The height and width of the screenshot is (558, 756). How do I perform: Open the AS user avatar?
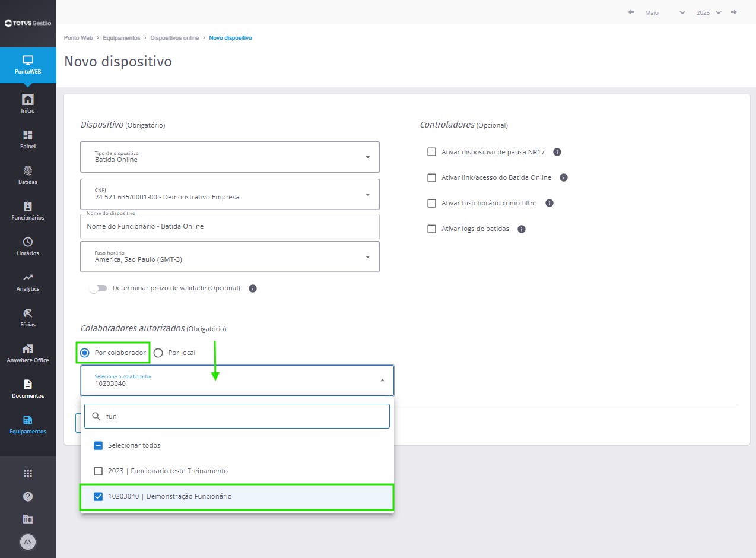(x=28, y=541)
